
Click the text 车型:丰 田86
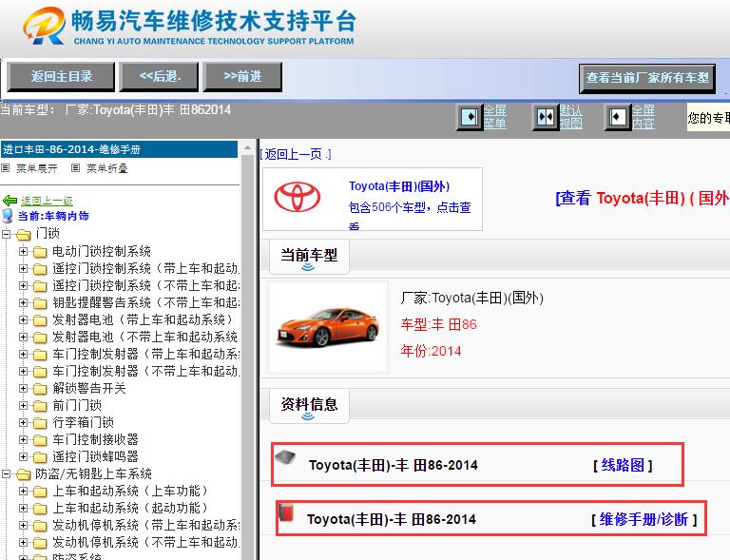(x=438, y=324)
